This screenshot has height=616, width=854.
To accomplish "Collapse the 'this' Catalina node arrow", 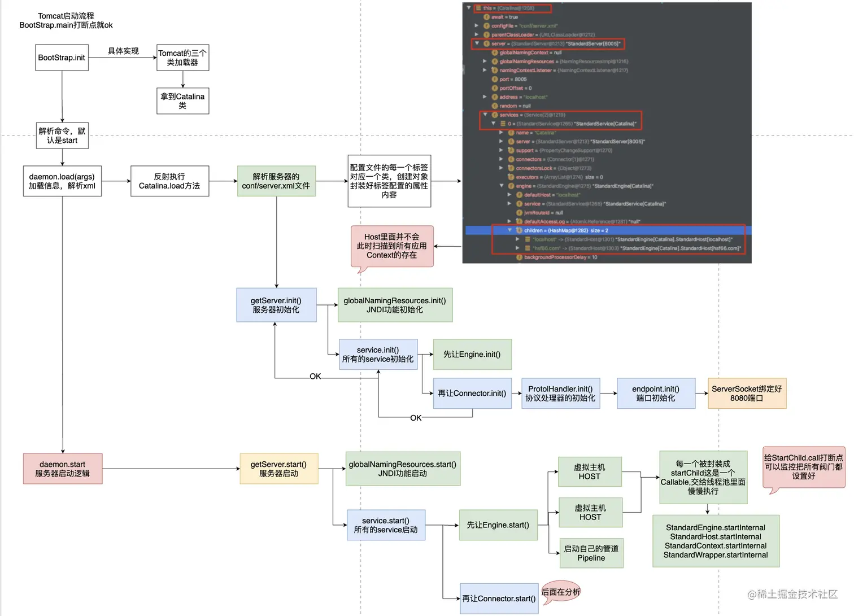I will tap(469, 8).
